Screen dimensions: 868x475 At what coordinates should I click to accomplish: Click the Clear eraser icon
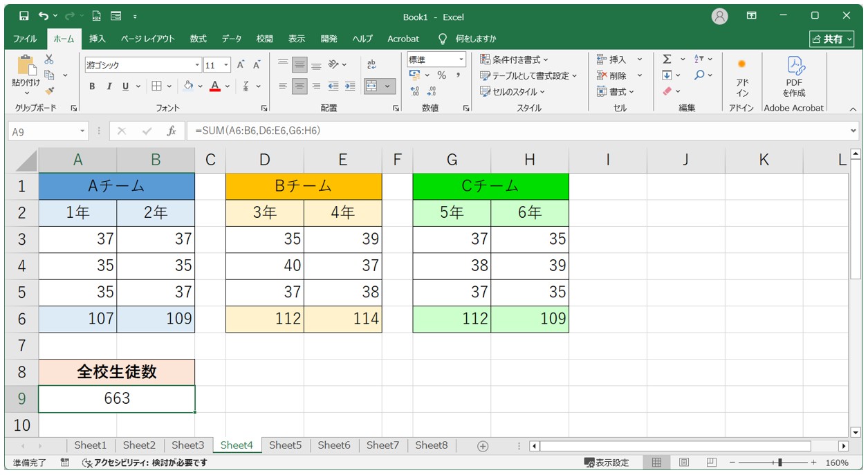[667, 91]
